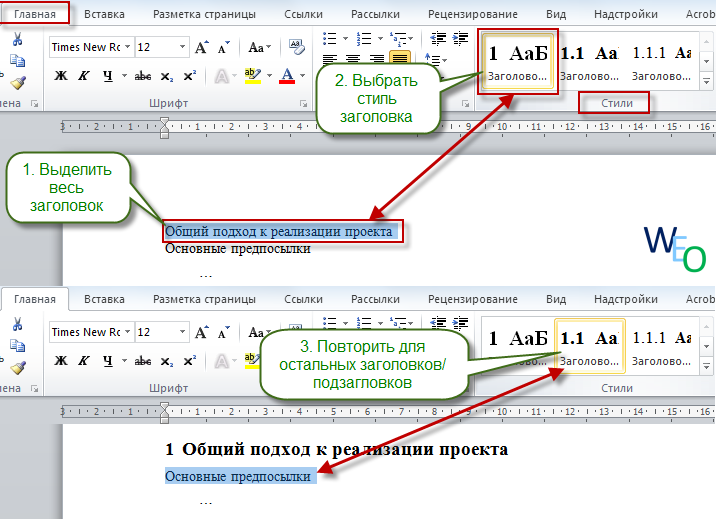
Task: Toggle Superscript x² in the top ribbon
Action: tap(190, 76)
